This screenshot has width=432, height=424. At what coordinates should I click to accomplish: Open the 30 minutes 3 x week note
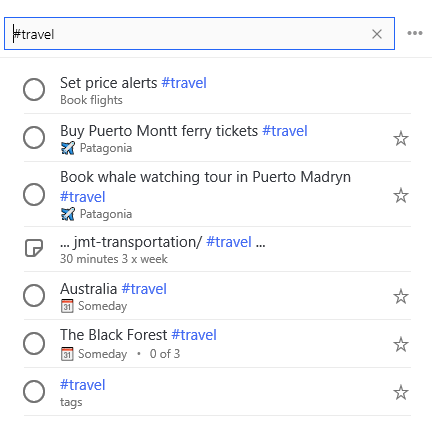coord(217,249)
